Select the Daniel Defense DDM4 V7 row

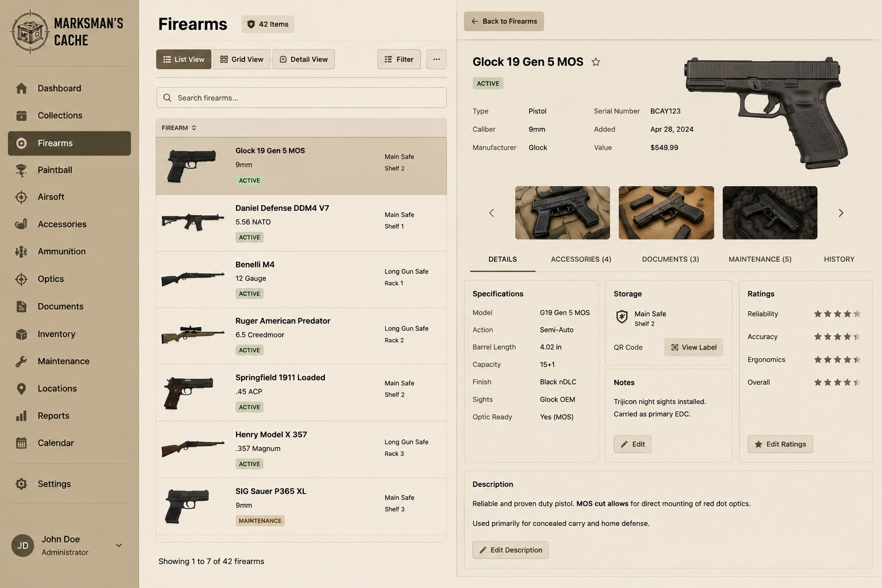tap(301, 223)
